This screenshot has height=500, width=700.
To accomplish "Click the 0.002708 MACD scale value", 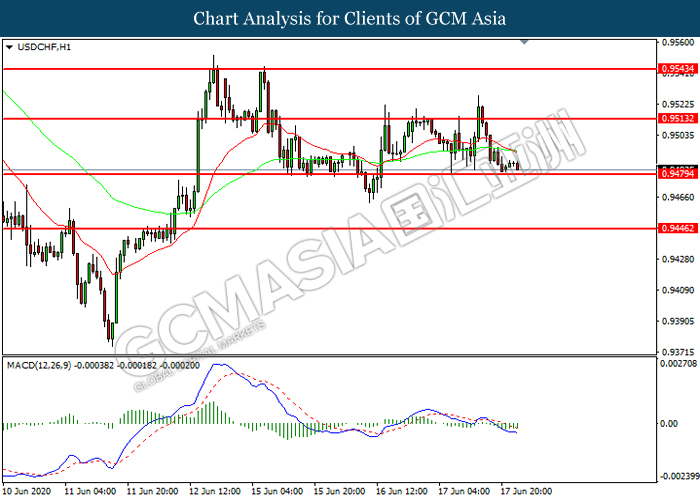I will [x=678, y=364].
